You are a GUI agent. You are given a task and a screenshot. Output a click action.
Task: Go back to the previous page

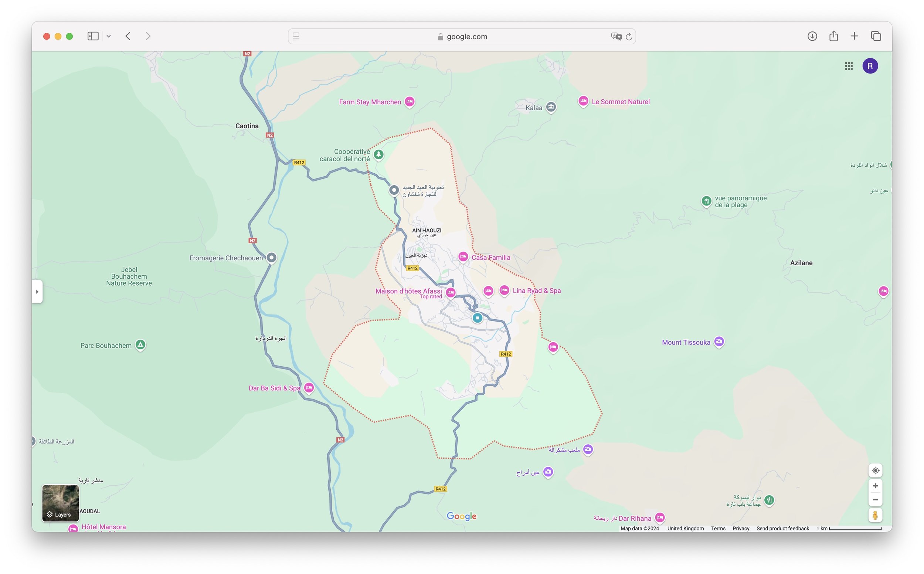[128, 37]
